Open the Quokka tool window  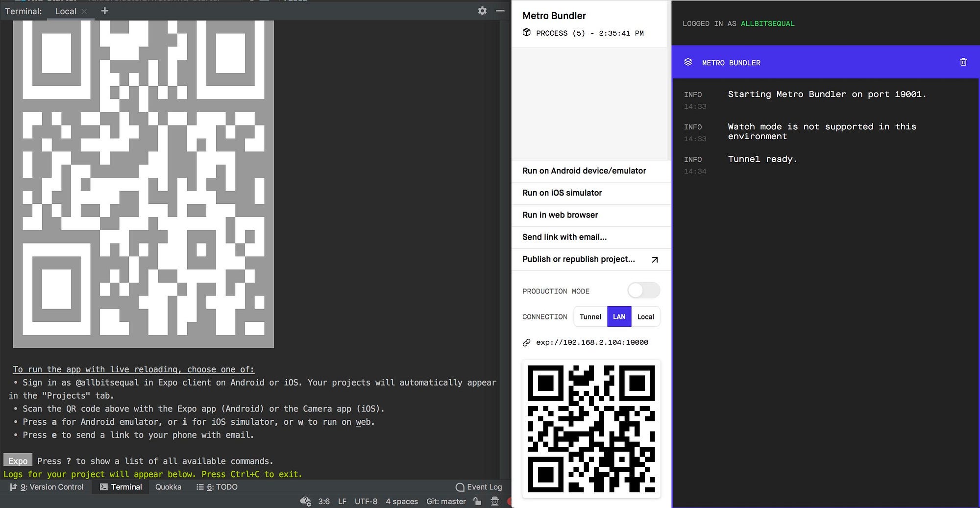click(x=168, y=487)
